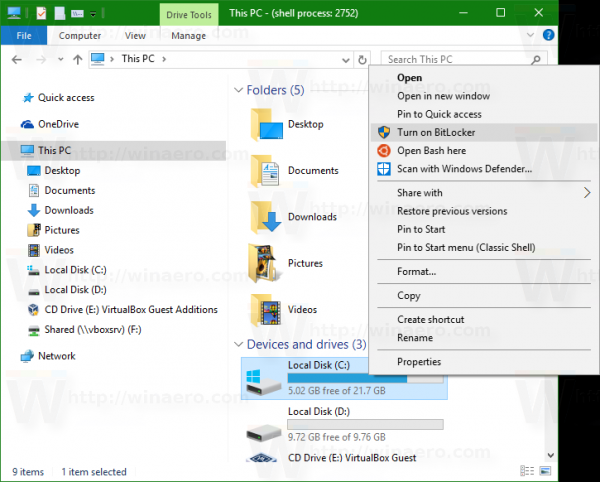Click the Videos folder icon in content pane

click(266, 310)
